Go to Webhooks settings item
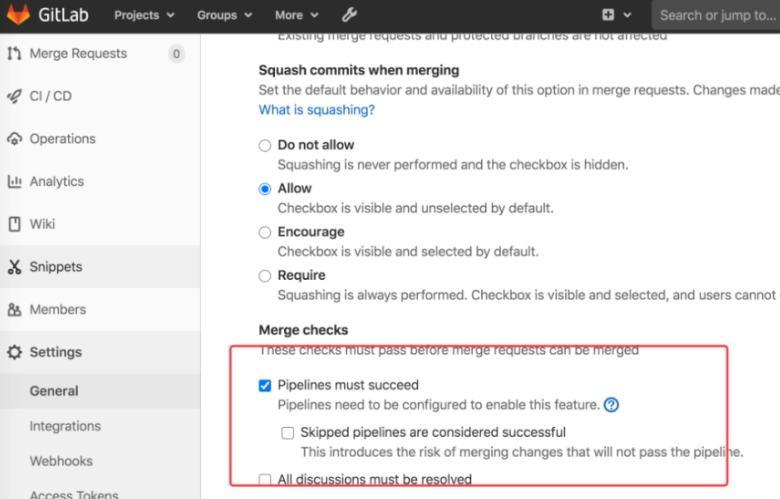Image resolution: width=780 pixels, height=499 pixels. point(61,461)
